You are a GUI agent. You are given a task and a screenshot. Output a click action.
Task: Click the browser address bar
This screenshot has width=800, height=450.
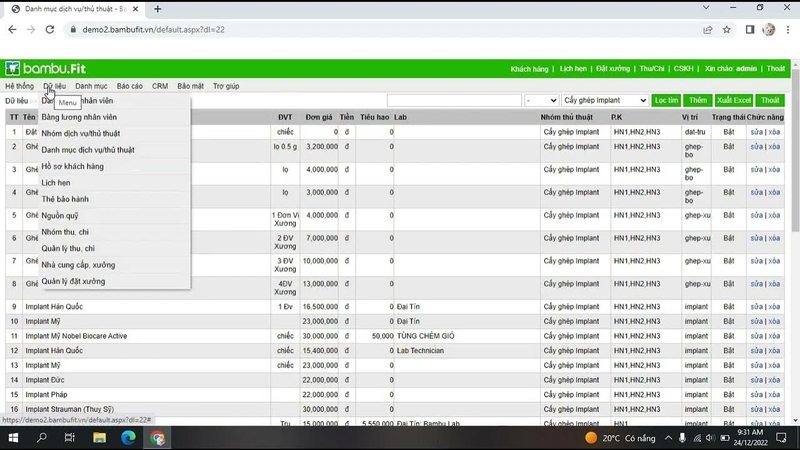[x=383, y=30]
